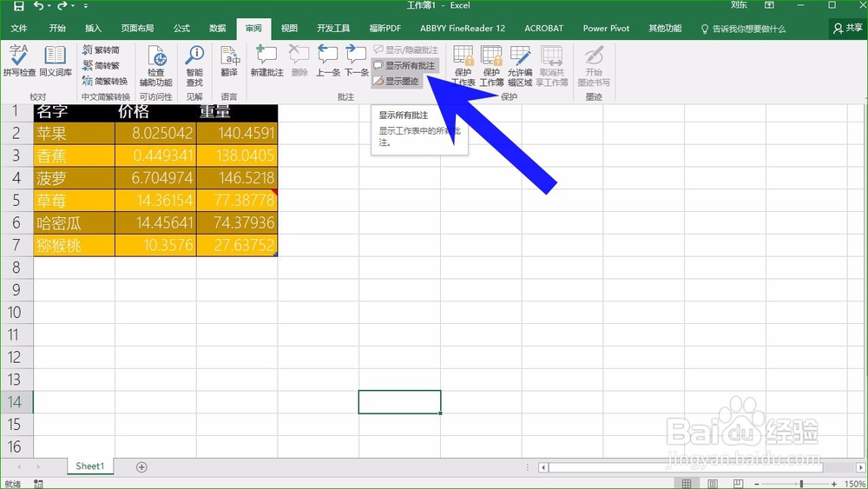
Task: Switch to the 视图 (View) tab
Action: (289, 29)
